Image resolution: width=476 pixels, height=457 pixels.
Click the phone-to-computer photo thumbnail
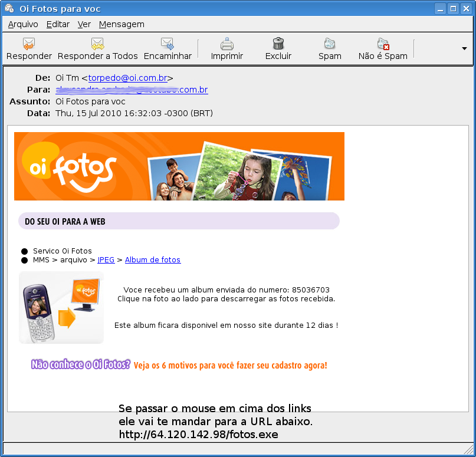point(61,307)
